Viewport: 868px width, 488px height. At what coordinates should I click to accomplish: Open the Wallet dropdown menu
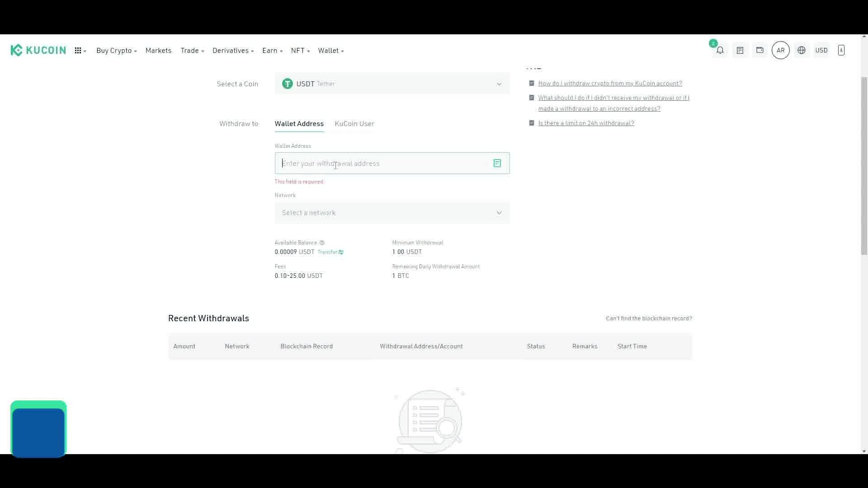tap(331, 51)
